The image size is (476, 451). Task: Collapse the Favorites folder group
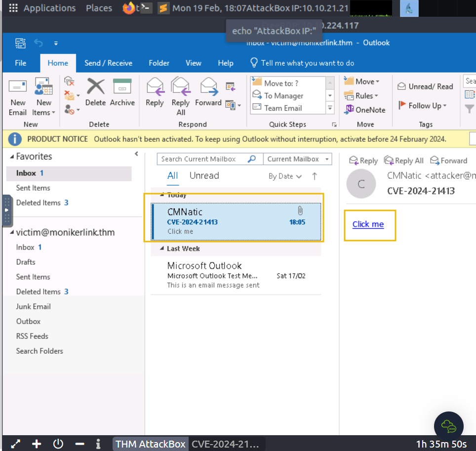click(x=12, y=157)
